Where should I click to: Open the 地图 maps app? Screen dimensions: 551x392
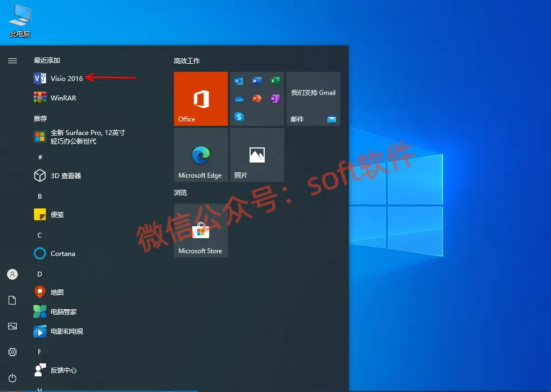click(49, 292)
